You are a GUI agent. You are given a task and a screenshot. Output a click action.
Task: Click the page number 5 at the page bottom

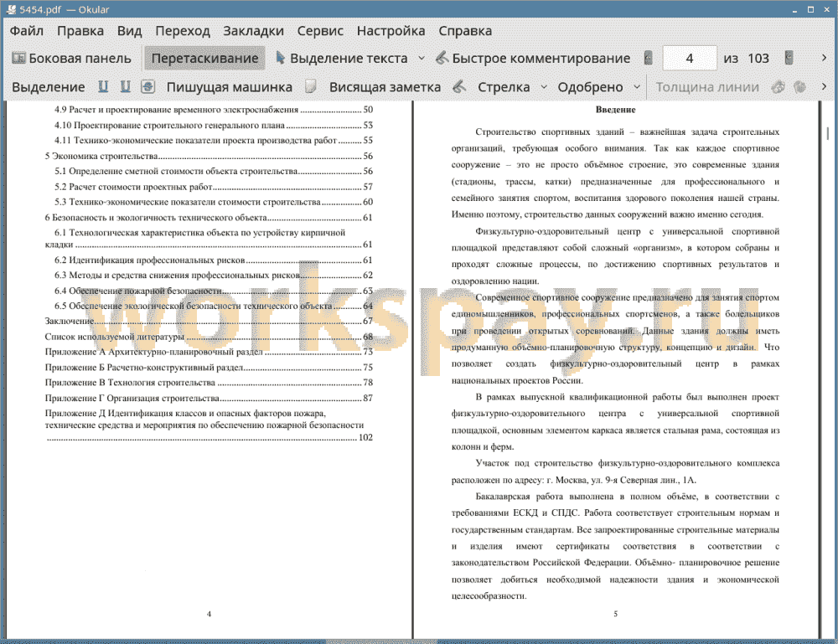616,614
